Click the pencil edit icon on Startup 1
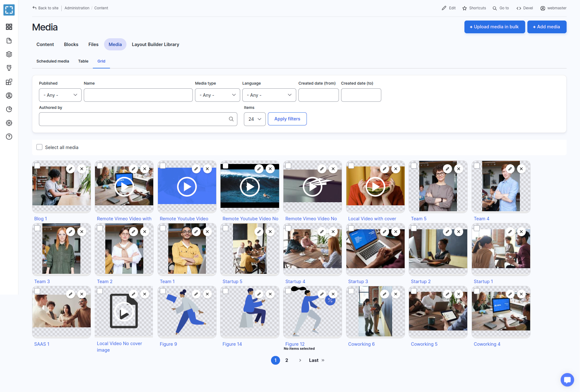This screenshot has height=392, width=580. pyautogui.click(x=510, y=232)
